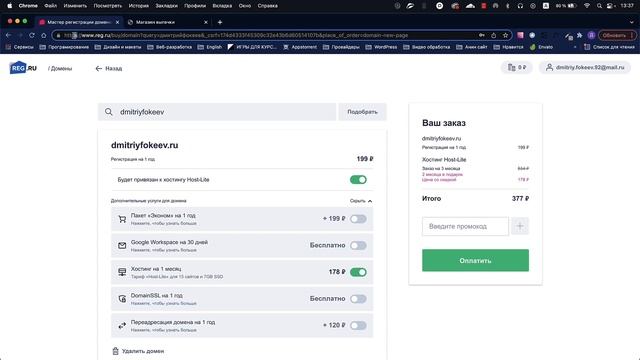The width and height of the screenshot is (640, 360).
Task: Click the green Оплатить button
Action: (x=475, y=260)
